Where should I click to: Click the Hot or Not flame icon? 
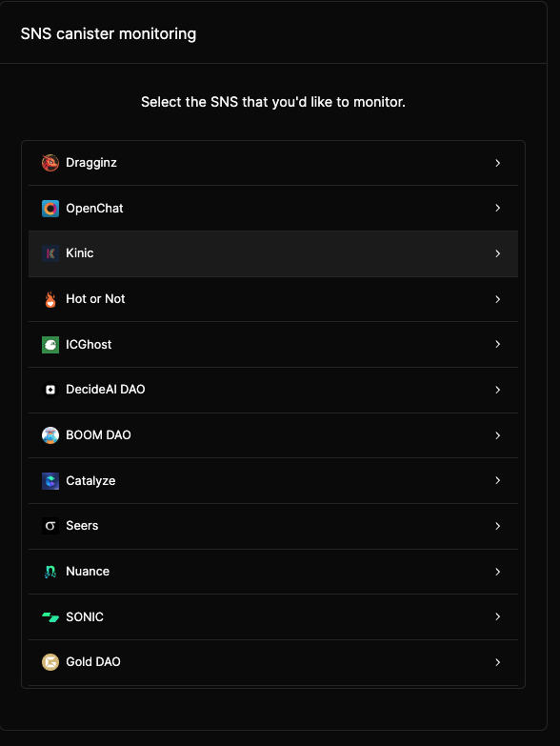(x=50, y=299)
